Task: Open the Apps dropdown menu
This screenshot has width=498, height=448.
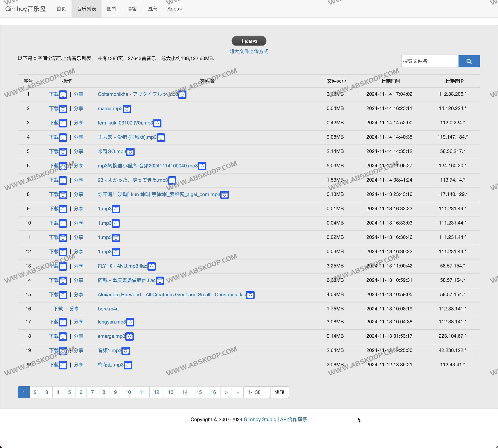Action: [x=174, y=9]
